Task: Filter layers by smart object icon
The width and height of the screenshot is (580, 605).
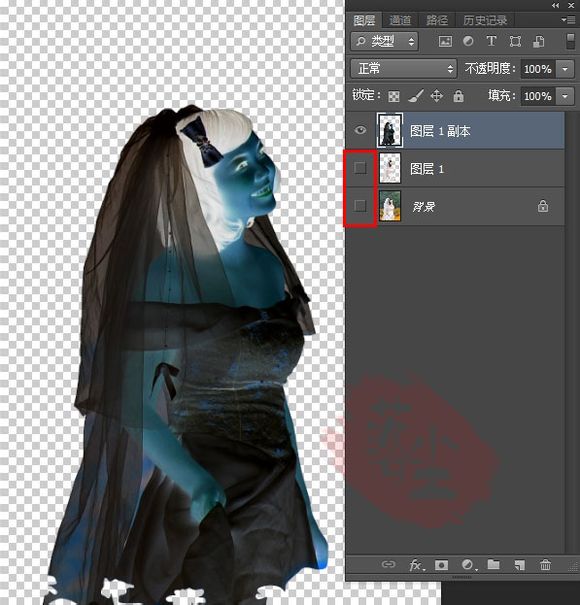Action: click(x=538, y=41)
